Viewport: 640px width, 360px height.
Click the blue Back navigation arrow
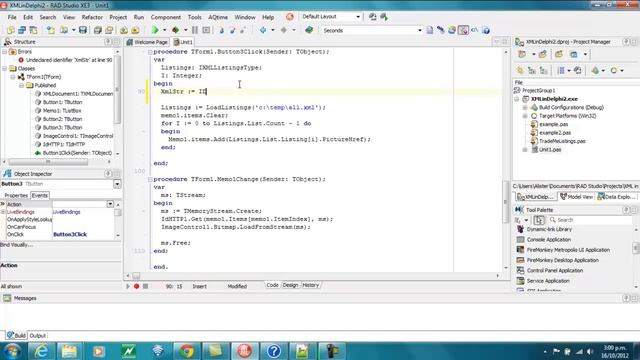point(263,30)
